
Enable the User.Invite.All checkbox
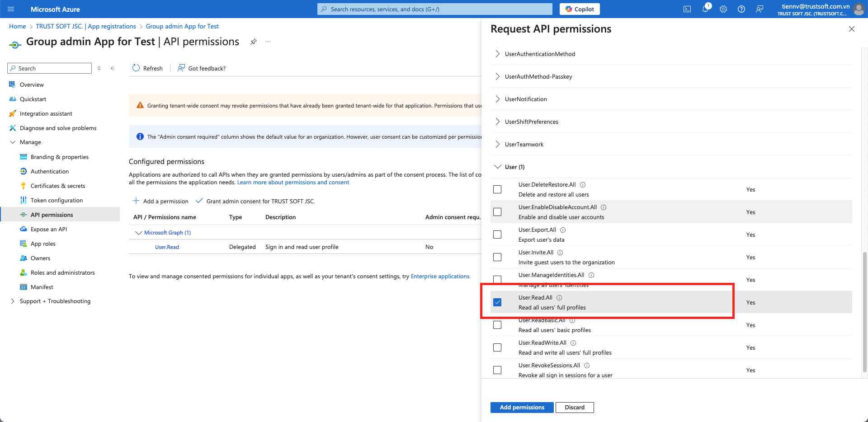[x=497, y=257]
